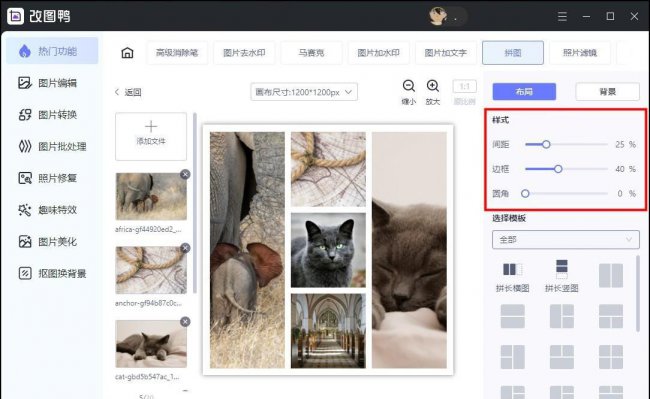Switch to the 图片去水印 tab
The width and height of the screenshot is (650, 399).
tap(244, 53)
